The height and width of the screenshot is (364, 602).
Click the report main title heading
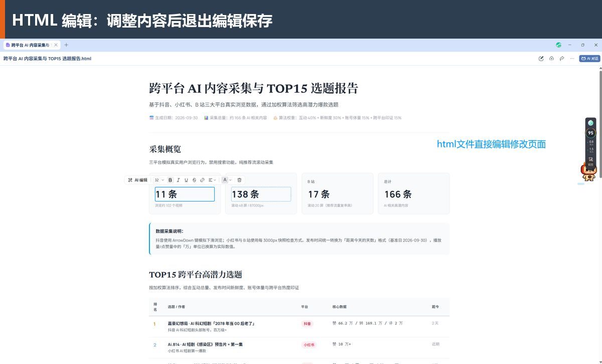tap(254, 88)
